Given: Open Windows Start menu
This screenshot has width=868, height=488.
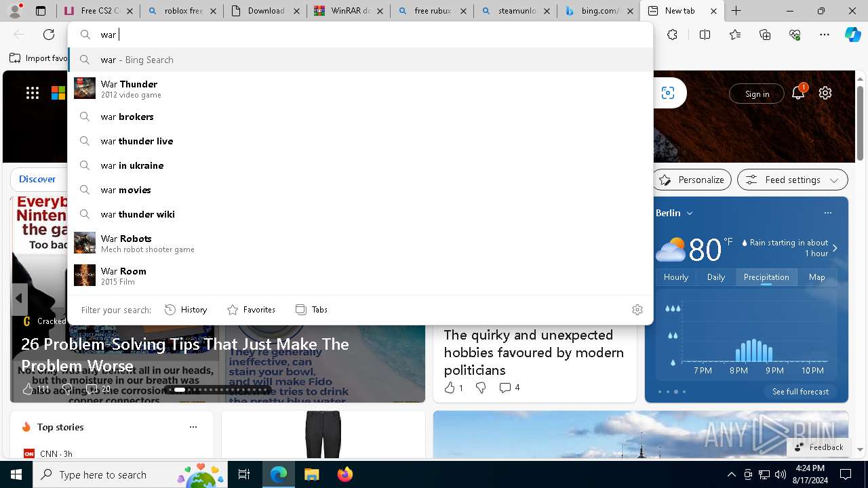Looking at the screenshot, I should click(16, 474).
